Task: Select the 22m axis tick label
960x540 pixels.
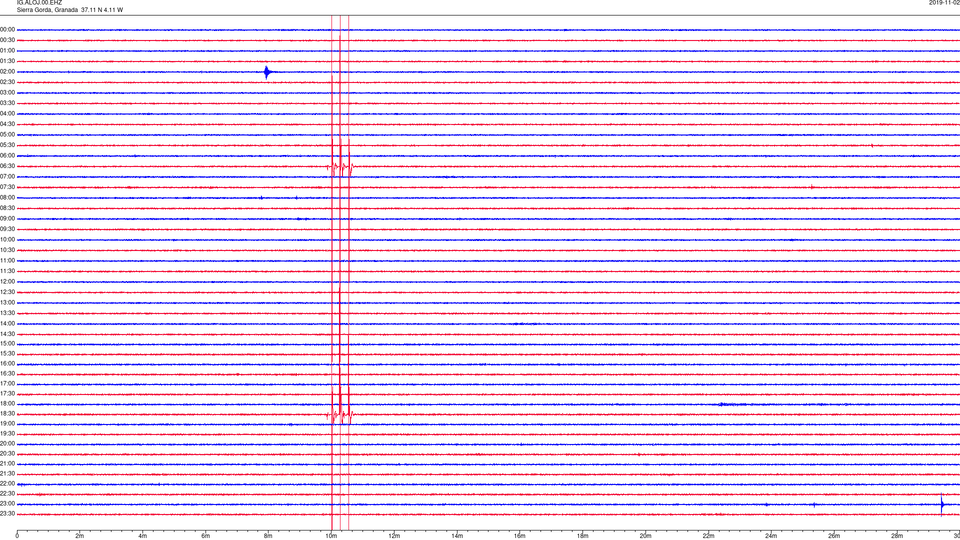Action: 708,536
